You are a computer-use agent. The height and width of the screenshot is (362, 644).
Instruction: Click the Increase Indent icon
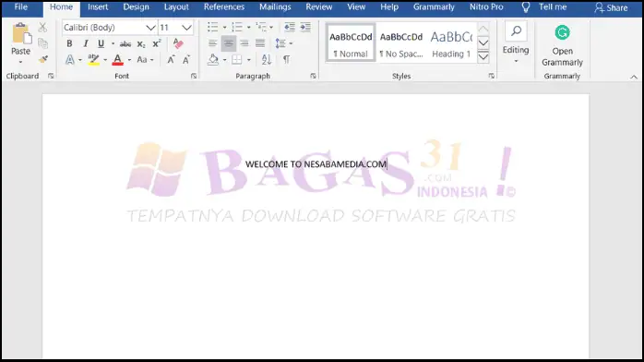(x=305, y=28)
